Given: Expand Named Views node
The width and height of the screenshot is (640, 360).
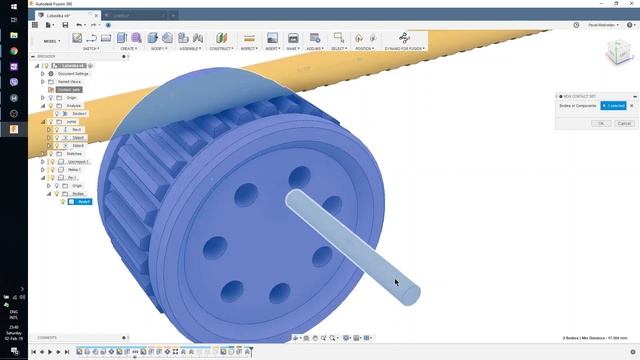Looking at the screenshot, I should click(x=42, y=82).
